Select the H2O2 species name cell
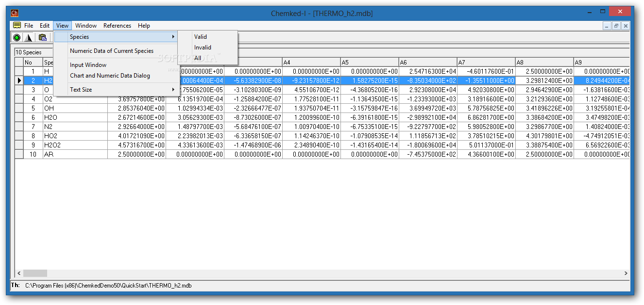This screenshot has width=644, height=305. point(75,145)
